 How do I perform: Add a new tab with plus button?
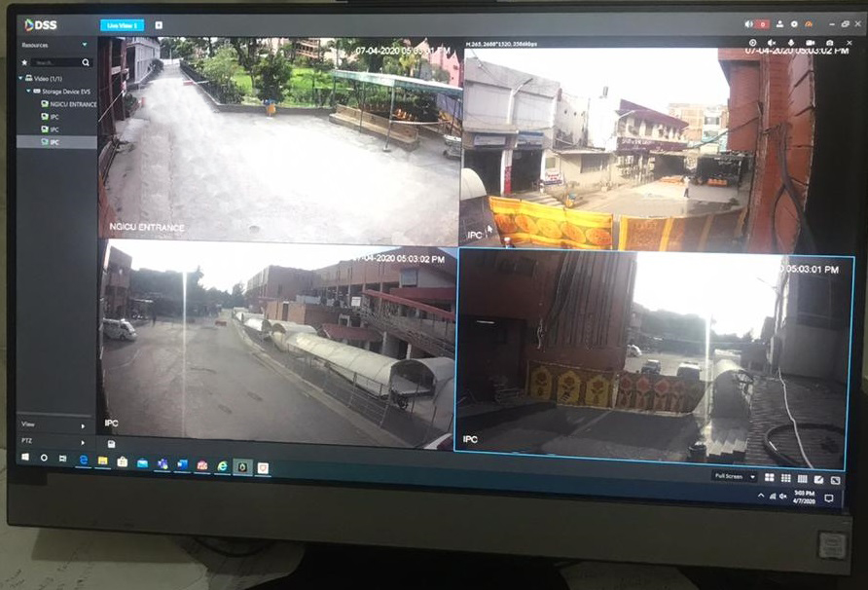coord(159,25)
